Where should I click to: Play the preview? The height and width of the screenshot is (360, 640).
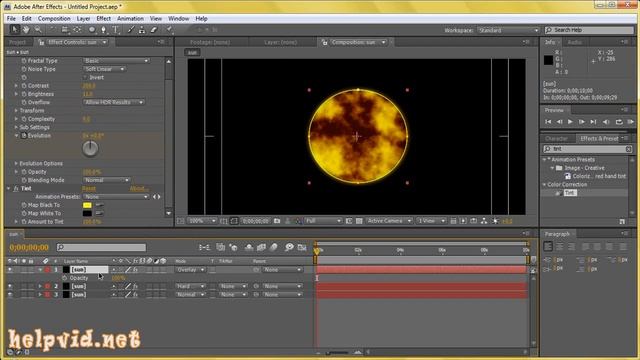570,122
